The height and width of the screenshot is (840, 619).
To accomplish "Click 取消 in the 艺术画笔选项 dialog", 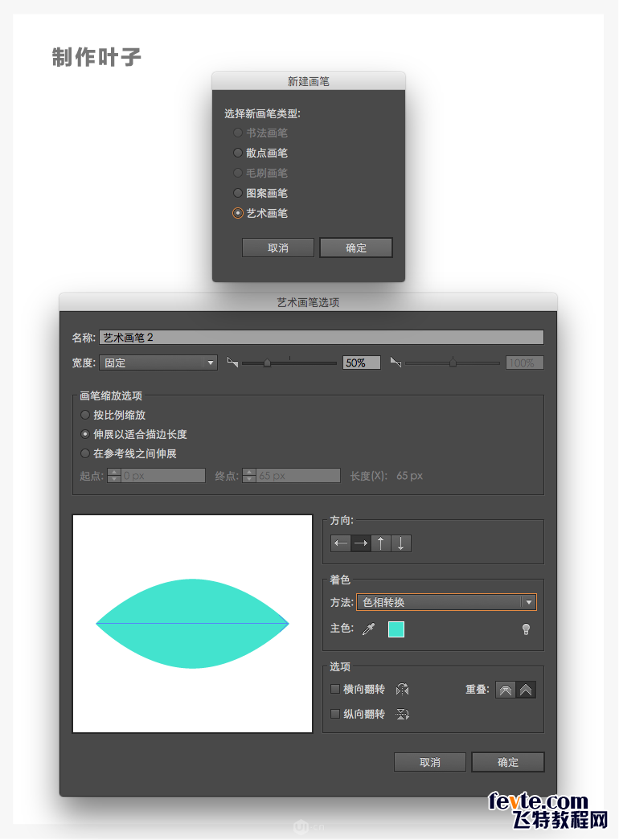I will pos(430,762).
